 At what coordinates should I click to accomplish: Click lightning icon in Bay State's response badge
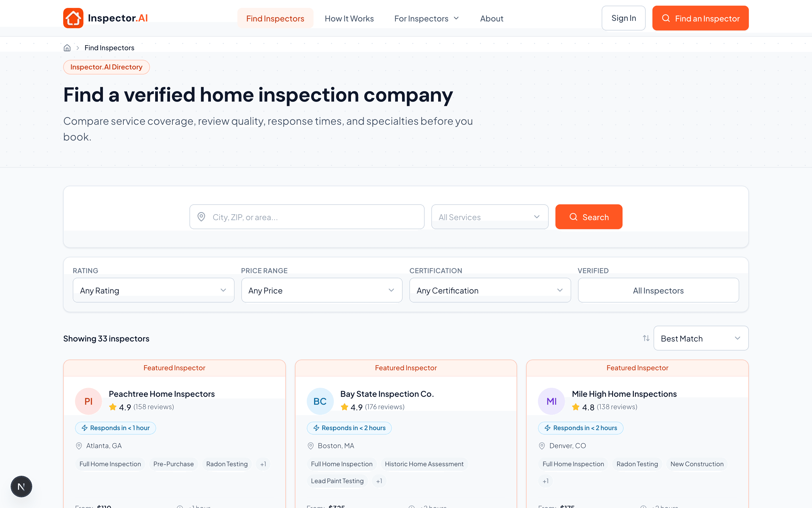(316, 428)
